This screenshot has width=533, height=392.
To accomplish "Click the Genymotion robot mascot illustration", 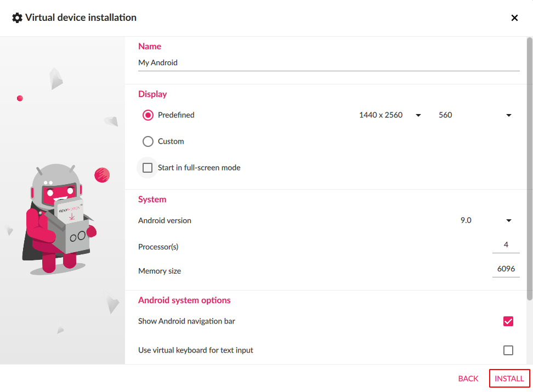I will click(59, 219).
